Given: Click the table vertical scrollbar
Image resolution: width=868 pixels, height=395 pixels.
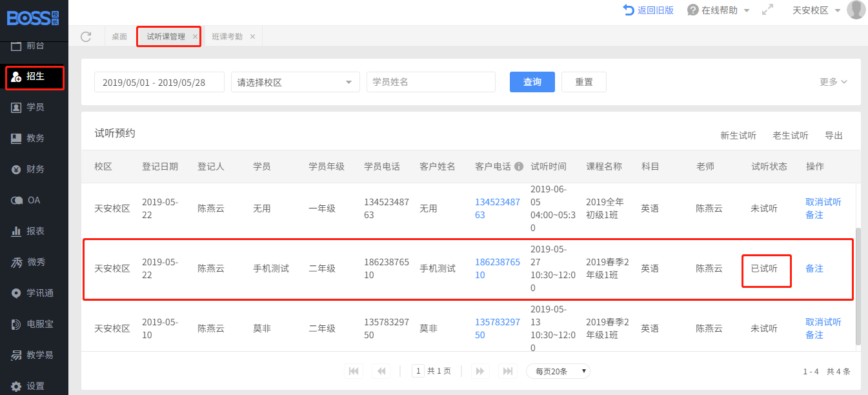Looking at the screenshot, I should pyautogui.click(x=858, y=286).
